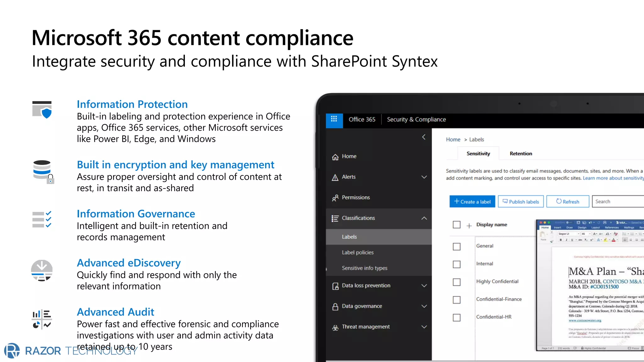The height and width of the screenshot is (362, 644).
Task: Click the Home house icon in sidebar
Action: (x=335, y=157)
